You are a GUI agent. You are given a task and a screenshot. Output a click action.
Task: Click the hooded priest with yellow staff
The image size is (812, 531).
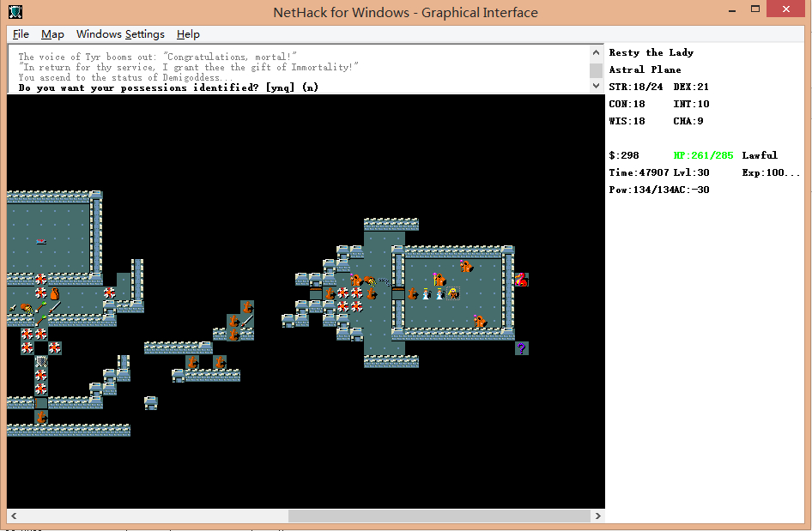coord(439,280)
